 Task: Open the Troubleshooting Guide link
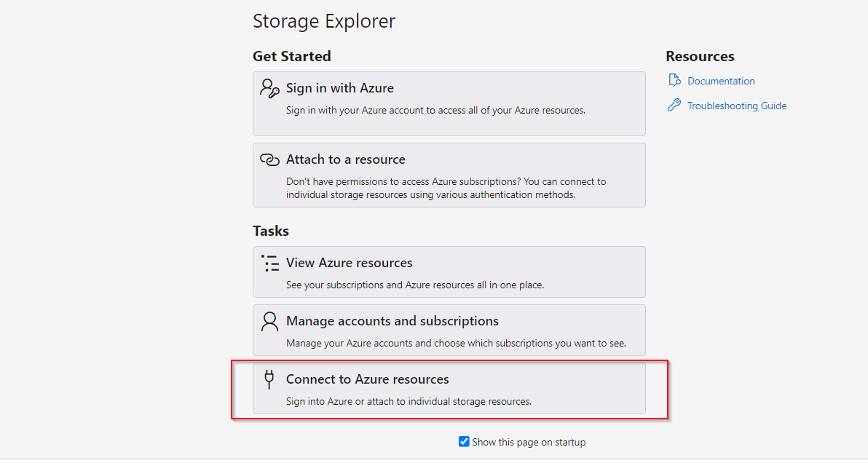pos(737,106)
